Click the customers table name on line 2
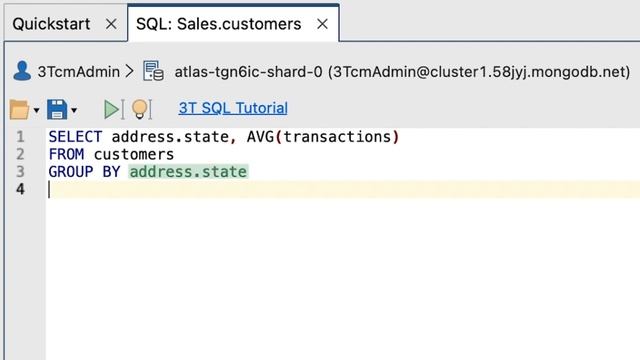This screenshot has height=360, width=640. 134,154
